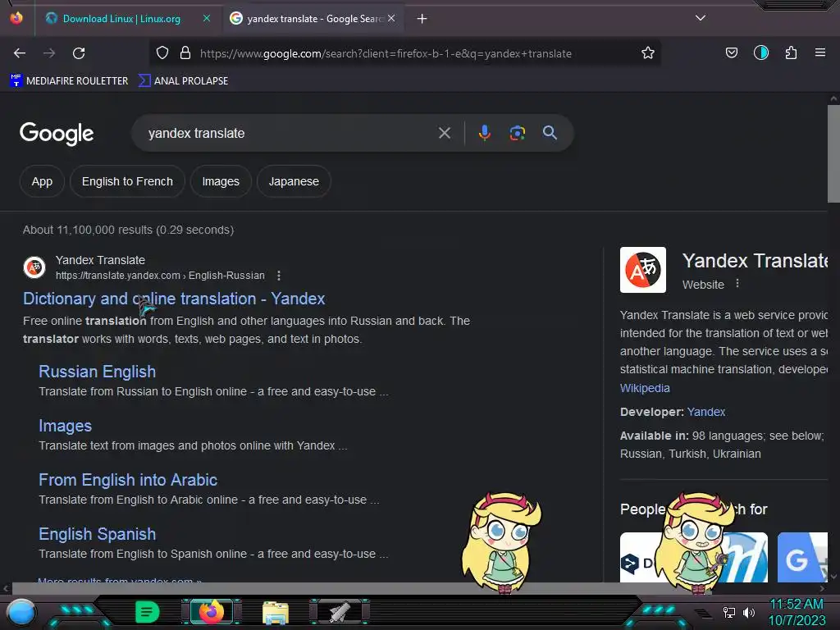Open the Firefox taskbar icon
The height and width of the screenshot is (630, 840).
(211, 612)
